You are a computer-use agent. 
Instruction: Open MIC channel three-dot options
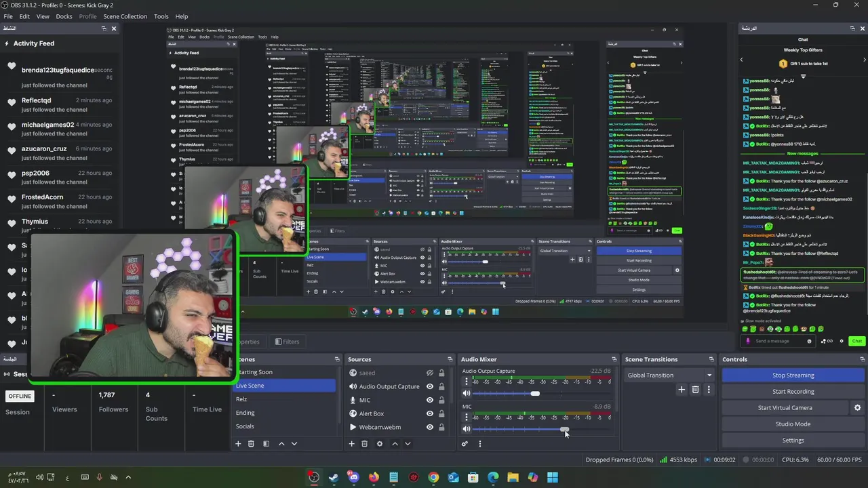click(x=467, y=416)
